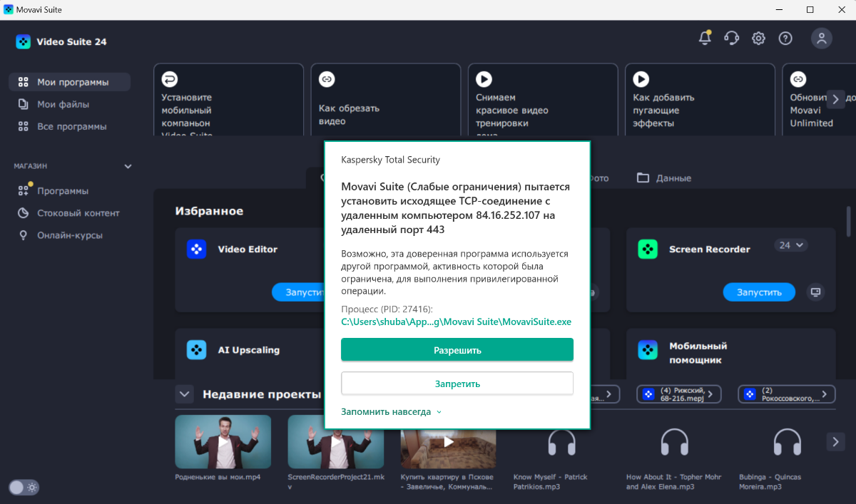Open the notifications bell icon
The image size is (856, 504).
pos(705,38)
